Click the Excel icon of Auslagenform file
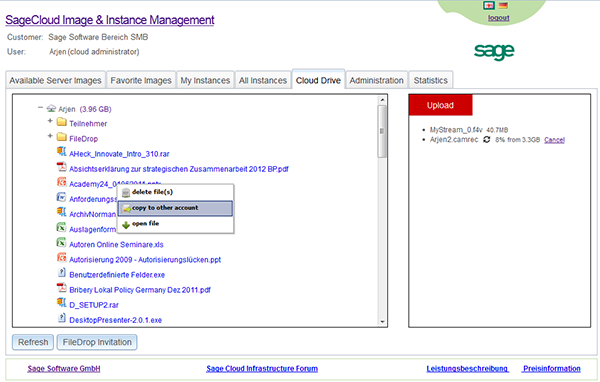 coord(62,227)
